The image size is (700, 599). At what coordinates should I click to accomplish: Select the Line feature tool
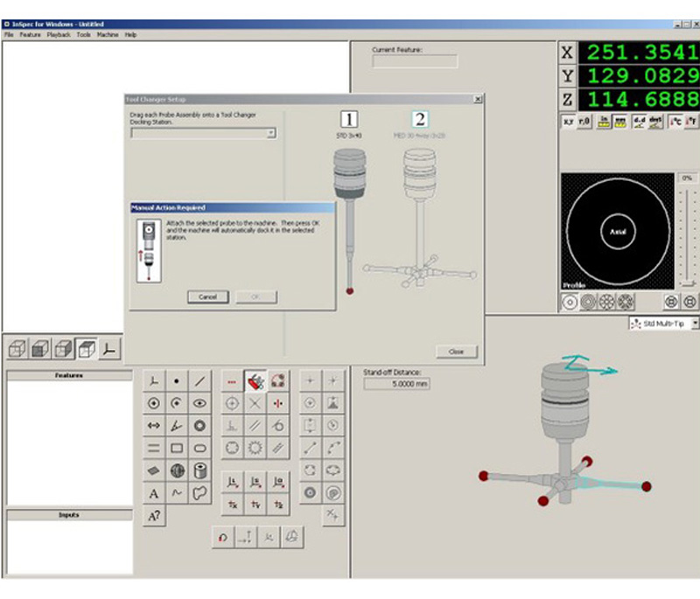[199, 381]
